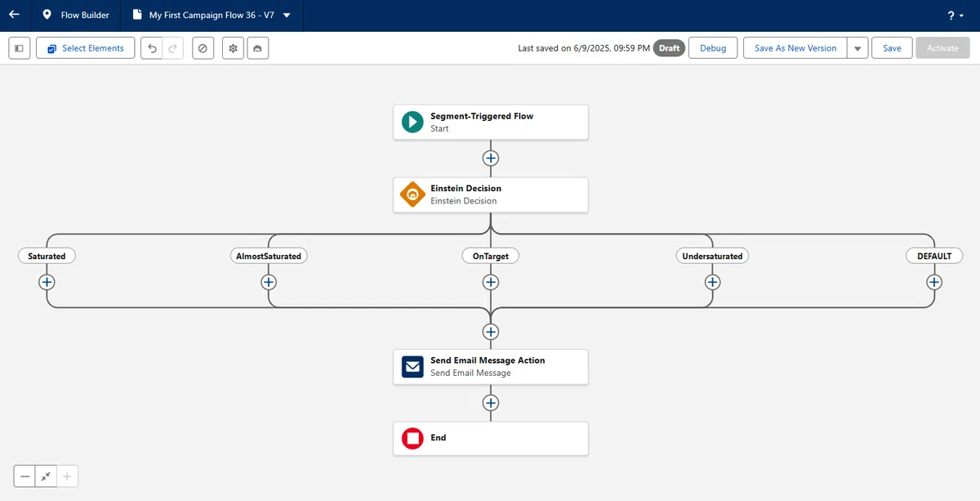Click the 'Last saved on 6/9/2025, 09:59 PM' text
This screenshot has height=501, width=980.
tap(584, 48)
